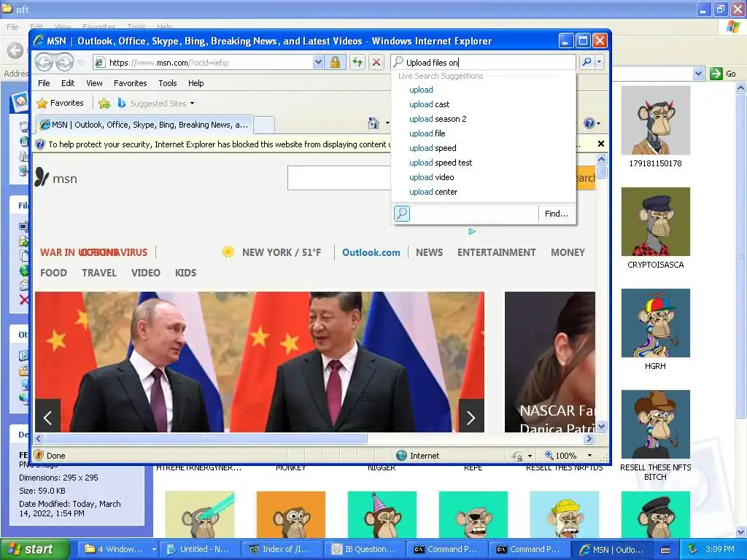This screenshot has width=747, height=560.
Task: Select the MSN browser tab
Action: [x=144, y=125]
